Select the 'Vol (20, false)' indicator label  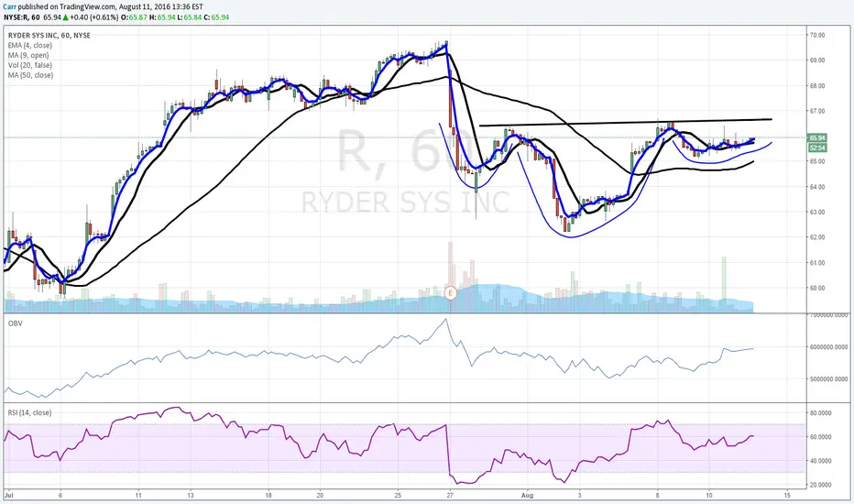click(30, 65)
